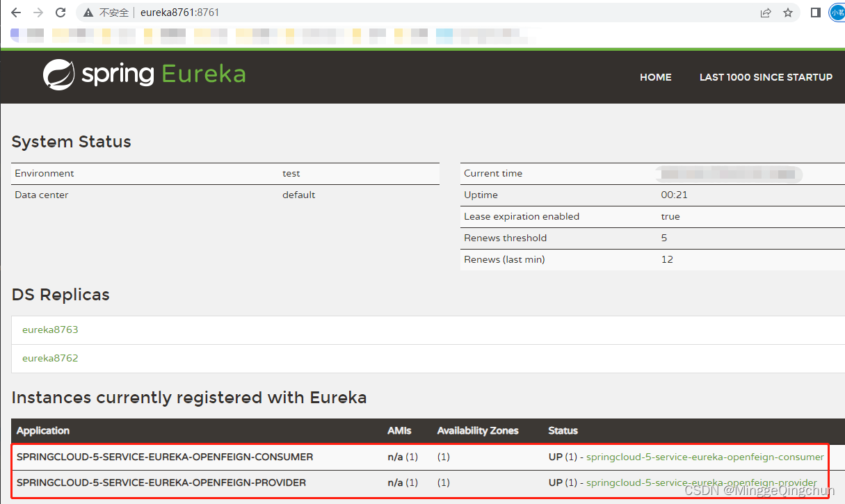Click the Current time label
Screen dimensions: 845x504
[493, 173]
